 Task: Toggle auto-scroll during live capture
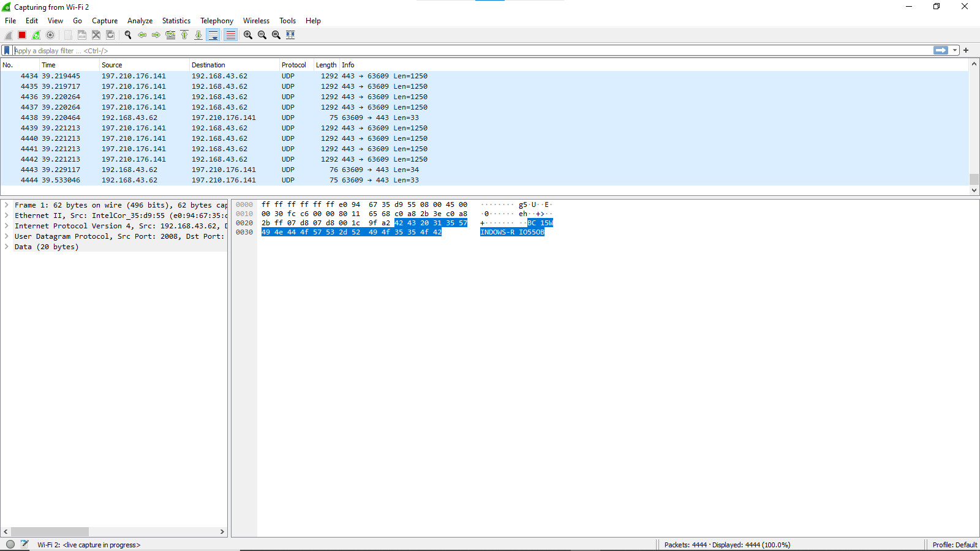213,35
